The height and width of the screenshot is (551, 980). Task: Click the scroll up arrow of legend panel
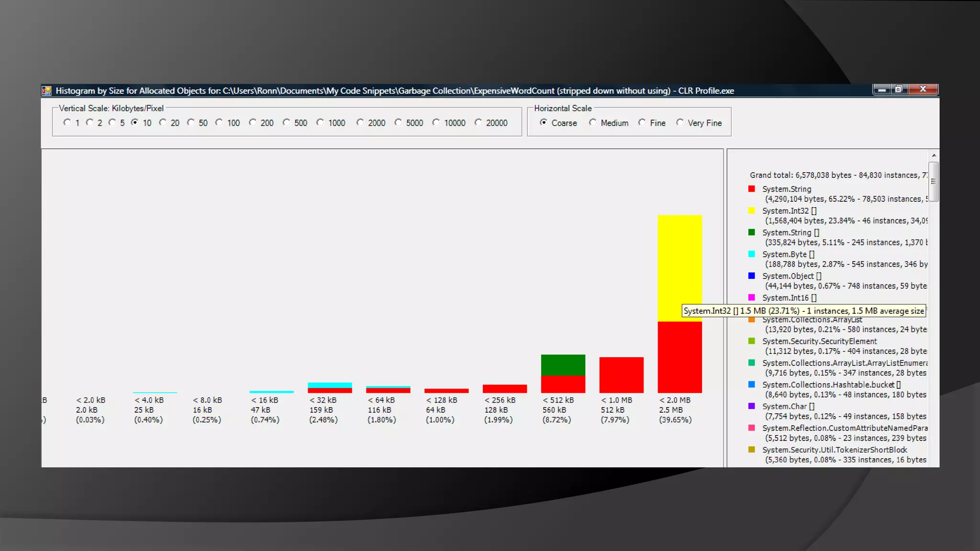(x=934, y=155)
